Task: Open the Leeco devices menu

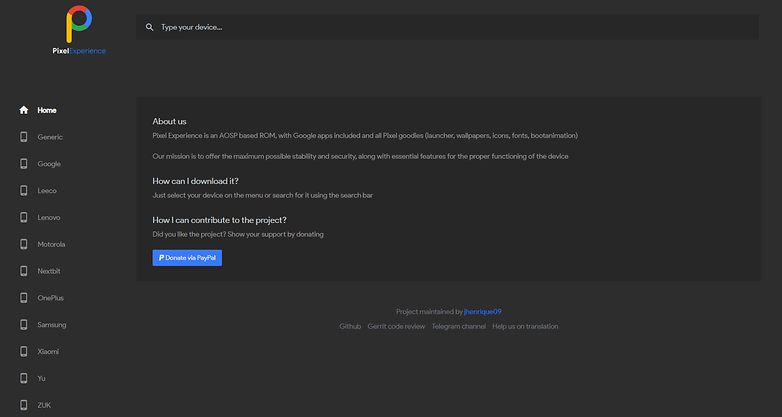Action: tap(47, 191)
